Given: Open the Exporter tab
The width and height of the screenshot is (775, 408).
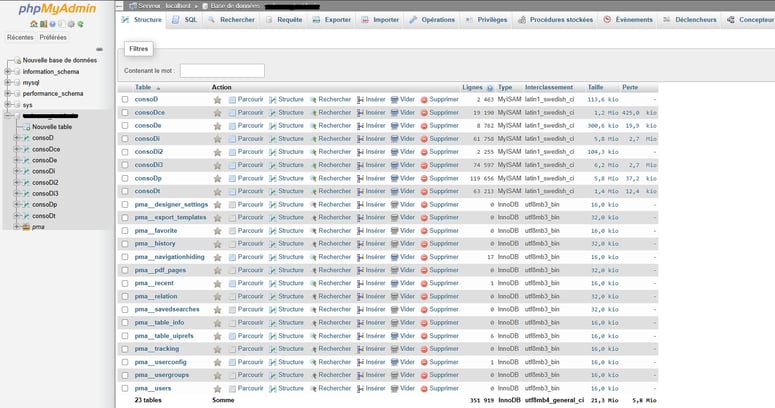Looking at the screenshot, I should 332,20.
